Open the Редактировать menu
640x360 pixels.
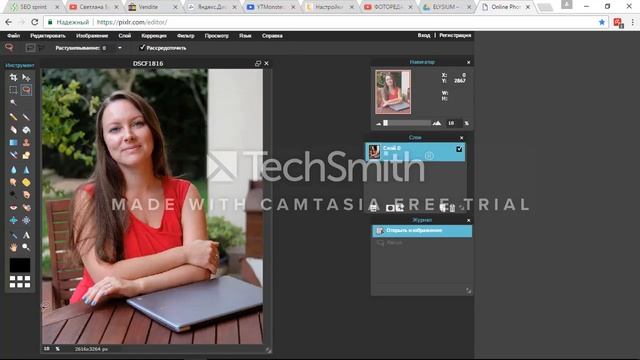[48, 36]
